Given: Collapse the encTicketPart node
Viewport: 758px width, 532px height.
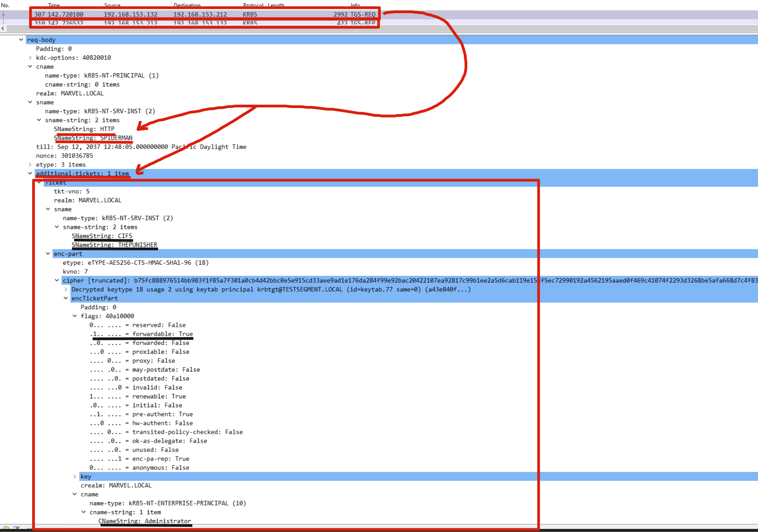Looking at the screenshot, I should (x=66, y=298).
